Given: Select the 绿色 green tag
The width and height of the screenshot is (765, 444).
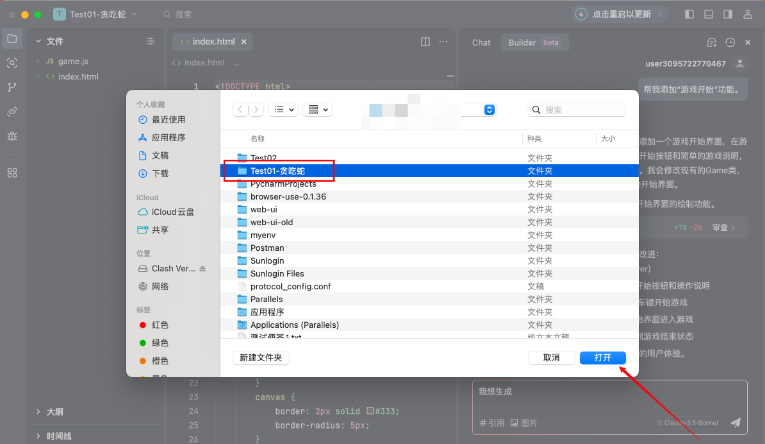Looking at the screenshot, I should tap(160, 343).
